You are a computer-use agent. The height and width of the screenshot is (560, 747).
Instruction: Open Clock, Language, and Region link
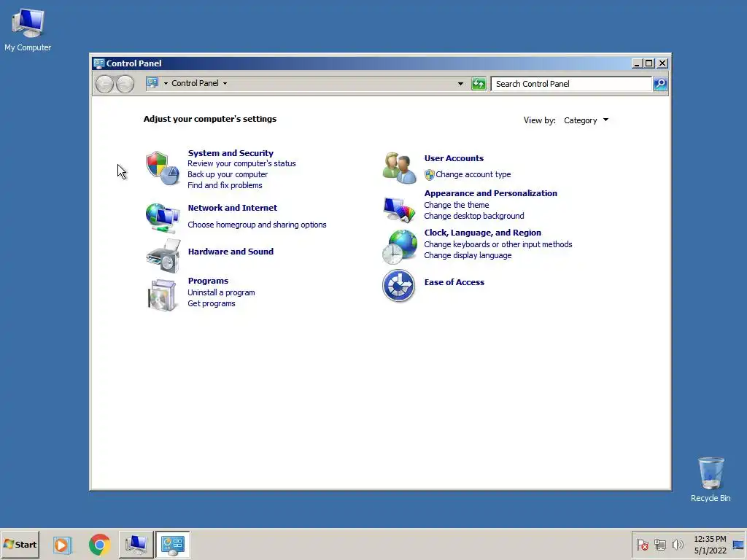483,233
